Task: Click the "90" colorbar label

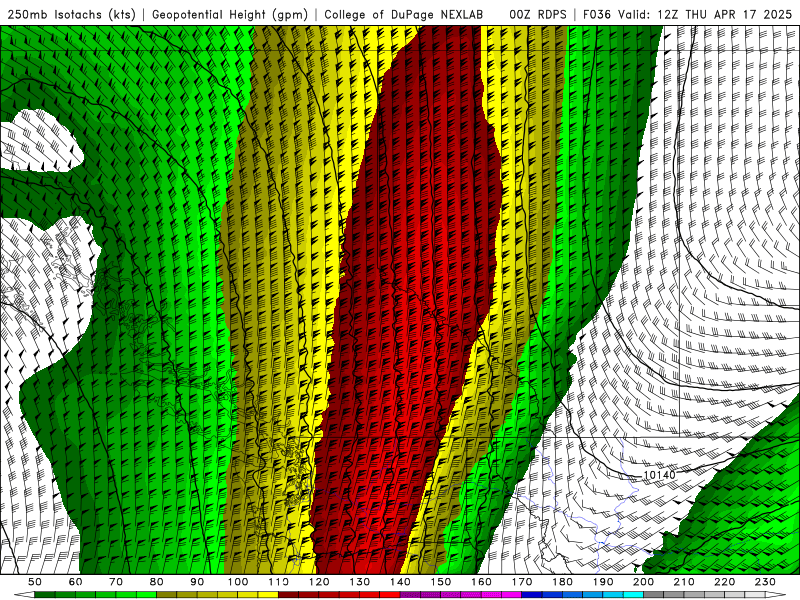Action: tap(197, 582)
